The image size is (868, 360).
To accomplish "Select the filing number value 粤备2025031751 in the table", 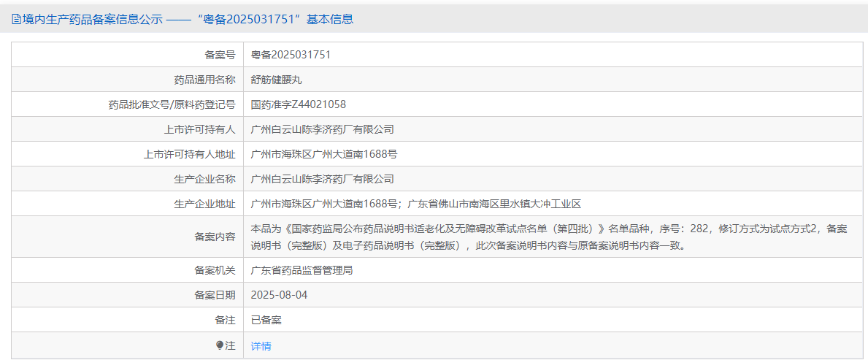I will pyautogui.click(x=291, y=55).
